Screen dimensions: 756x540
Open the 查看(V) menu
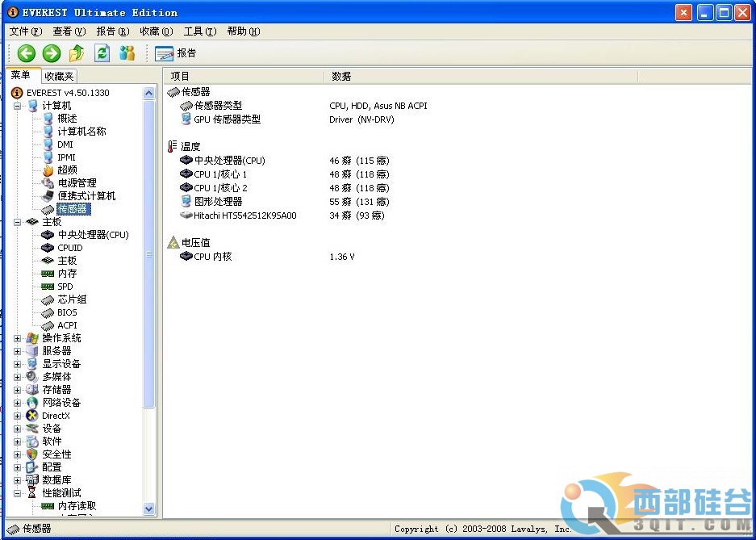(69, 31)
